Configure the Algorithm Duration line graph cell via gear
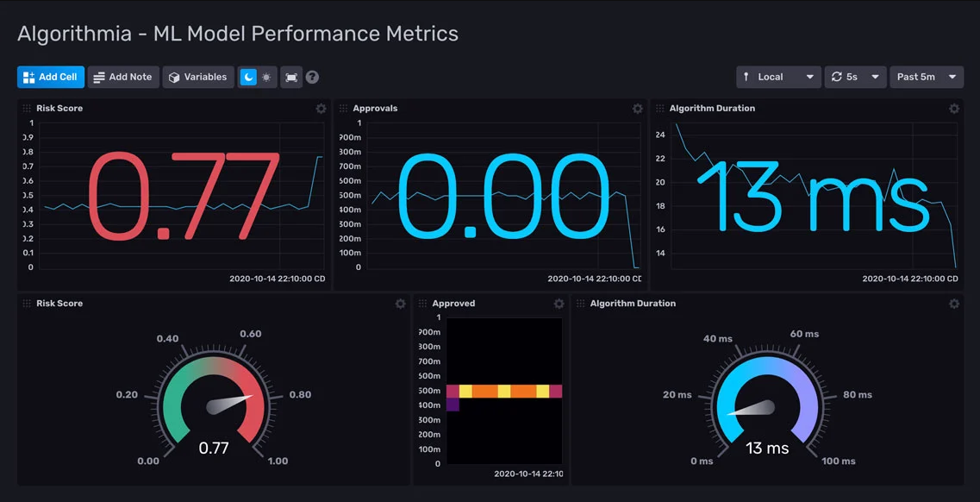The height and width of the screenshot is (502, 980). click(x=954, y=108)
